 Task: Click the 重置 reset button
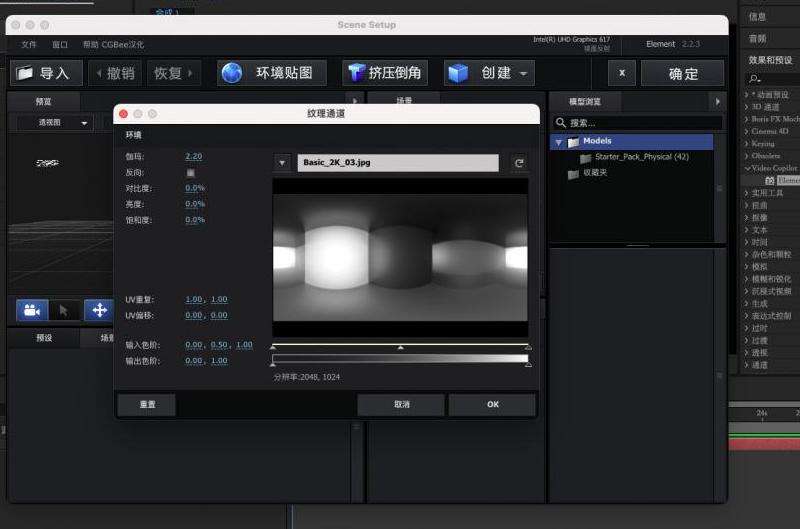pyautogui.click(x=146, y=405)
